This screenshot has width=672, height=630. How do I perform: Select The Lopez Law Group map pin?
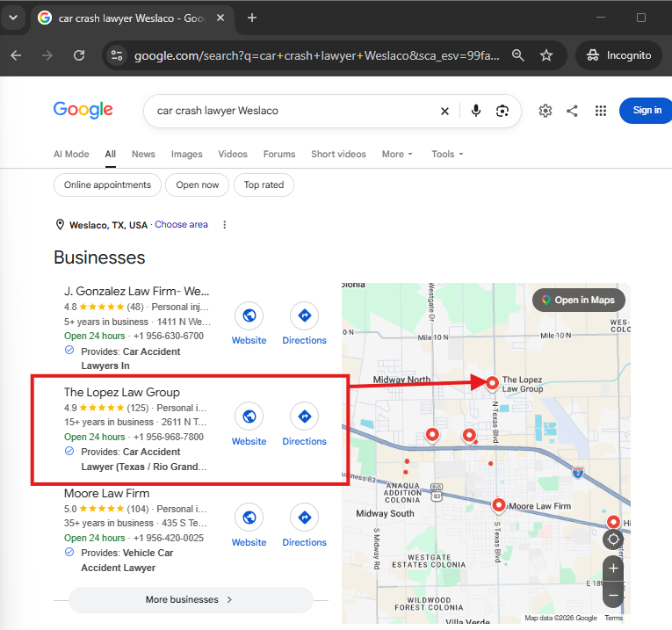[492, 383]
